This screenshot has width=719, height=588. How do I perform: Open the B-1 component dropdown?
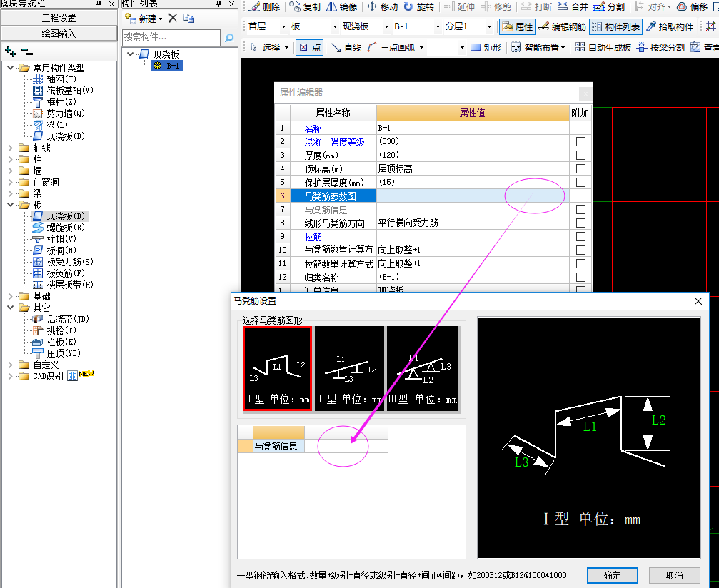[x=438, y=26]
